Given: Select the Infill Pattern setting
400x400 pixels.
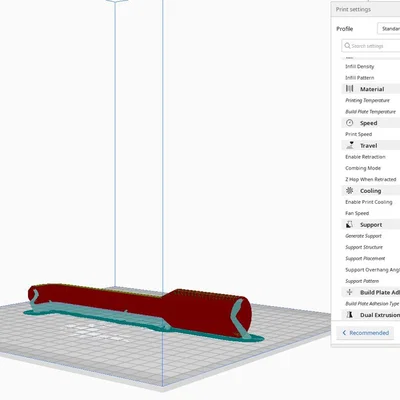Looking at the screenshot, I should click(x=359, y=78).
